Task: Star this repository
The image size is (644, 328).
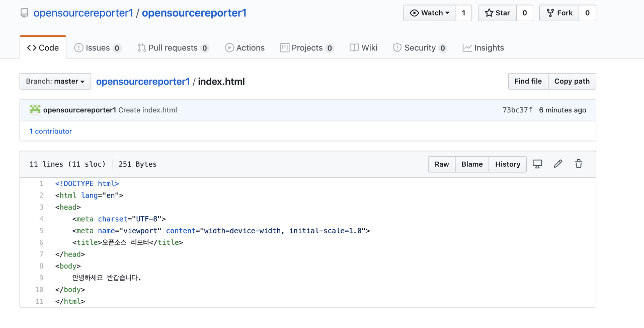Action: (497, 13)
